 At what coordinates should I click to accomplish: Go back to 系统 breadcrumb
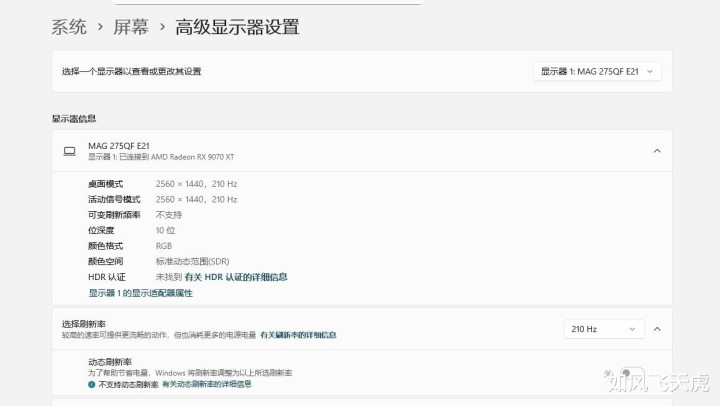[x=69, y=27]
